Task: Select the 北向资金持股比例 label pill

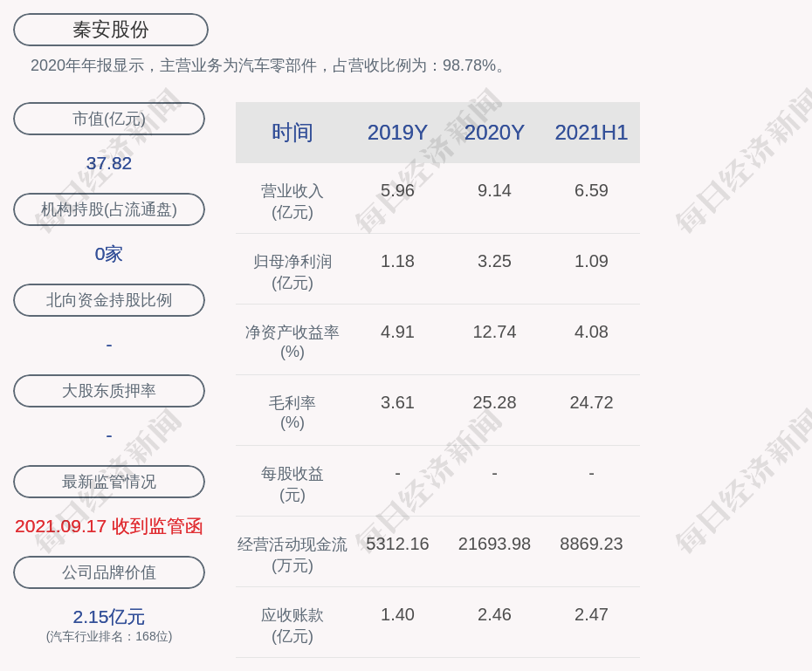Action: [x=109, y=300]
